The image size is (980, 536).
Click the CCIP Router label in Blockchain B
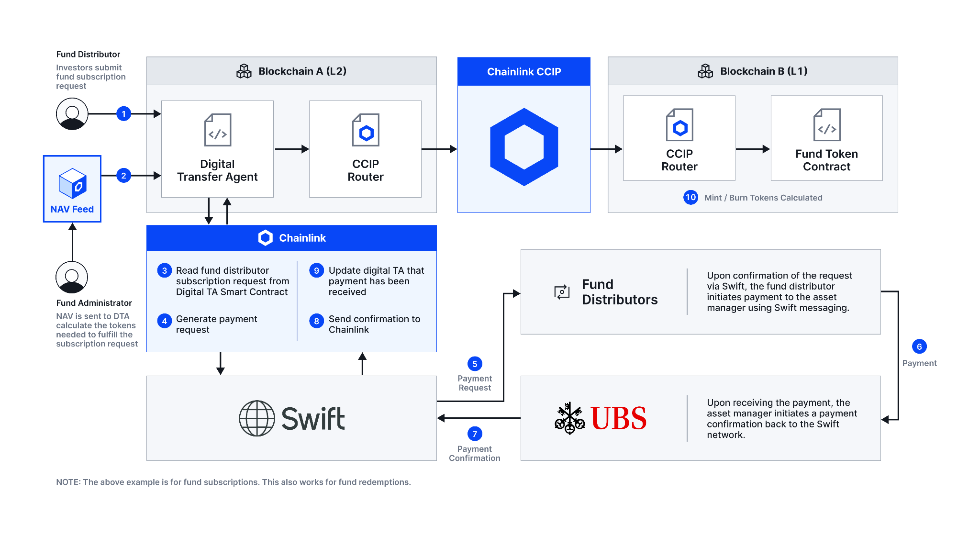679,160
